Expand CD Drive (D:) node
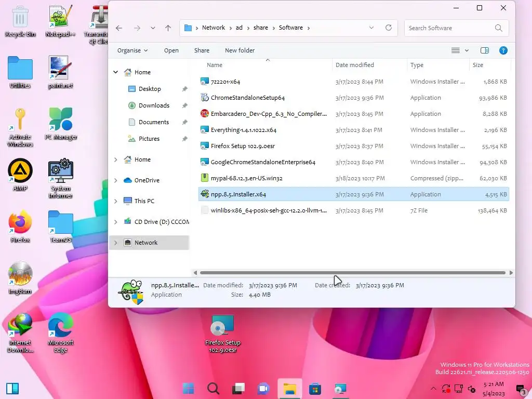This screenshot has height=399, width=532. tap(116, 222)
